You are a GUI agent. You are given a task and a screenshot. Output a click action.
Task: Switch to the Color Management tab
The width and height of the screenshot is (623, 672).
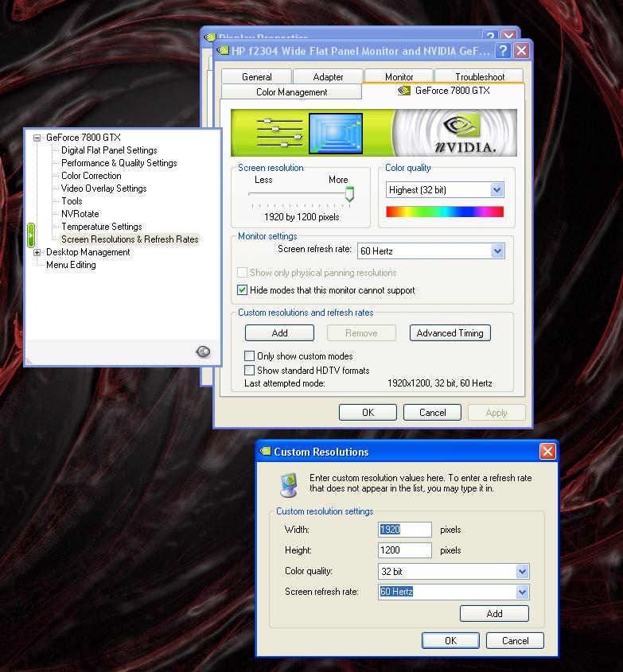[291, 92]
